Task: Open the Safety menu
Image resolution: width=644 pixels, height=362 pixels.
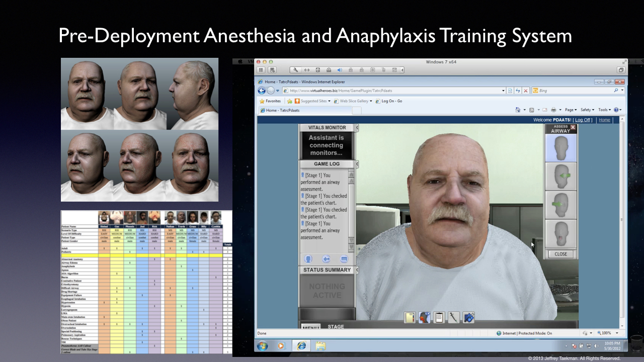Action: pos(587,110)
